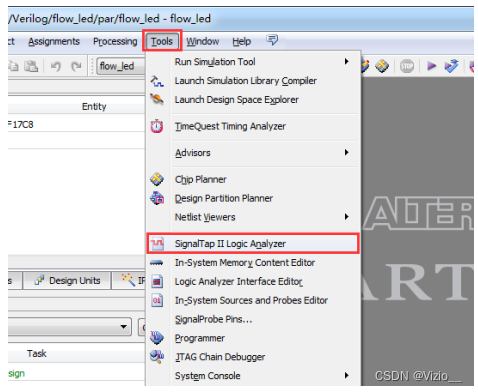Open the Help menu
Viewport: 478px width, 392px height.
tap(242, 41)
